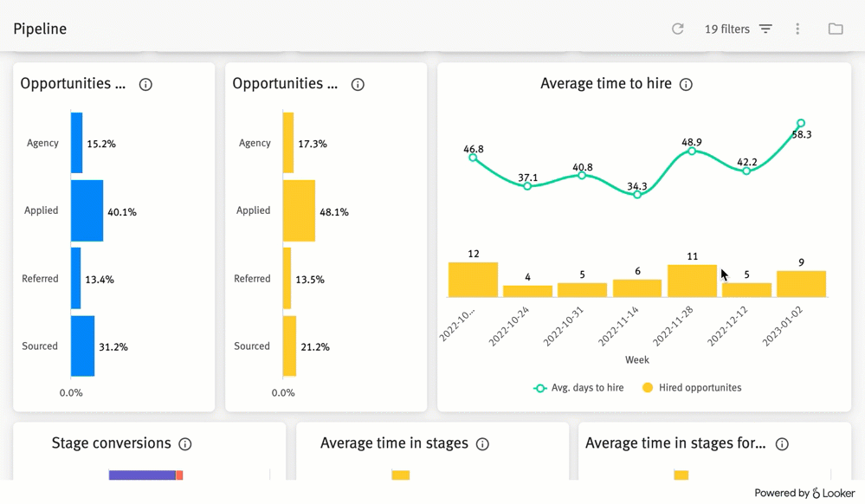Refresh the Pipeline dashboard data

[677, 29]
